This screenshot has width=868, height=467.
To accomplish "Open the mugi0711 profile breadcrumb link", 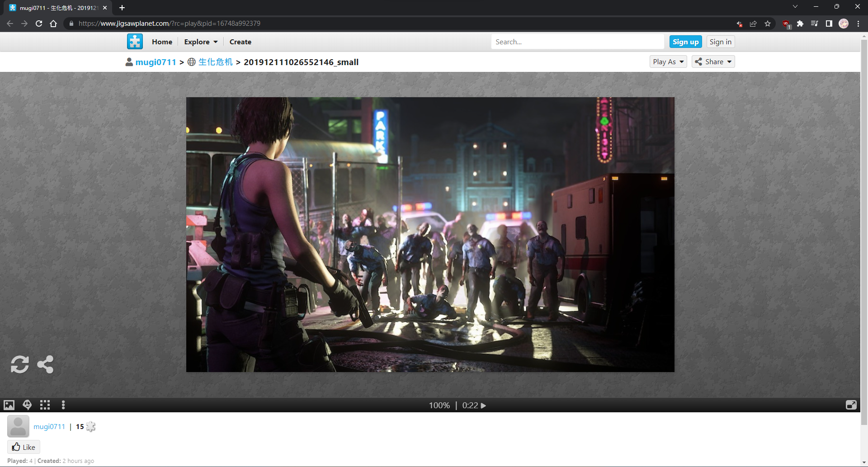I will [x=156, y=62].
